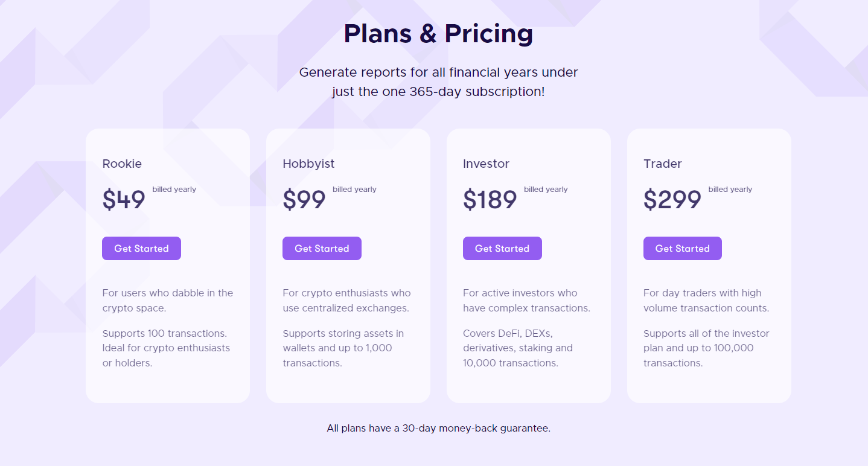Click the $49 price
The width and height of the screenshot is (868, 466).
[x=124, y=200]
